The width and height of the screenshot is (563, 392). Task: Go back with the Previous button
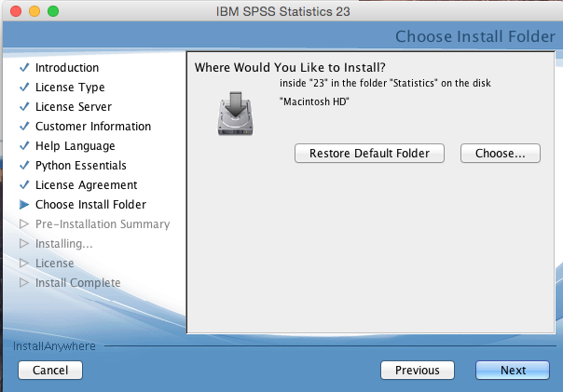click(418, 371)
